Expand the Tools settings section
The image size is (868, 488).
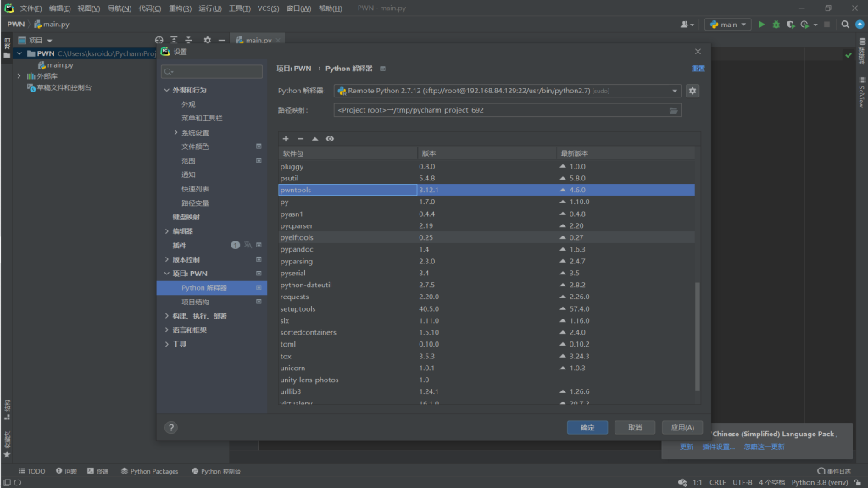click(x=167, y=344)
